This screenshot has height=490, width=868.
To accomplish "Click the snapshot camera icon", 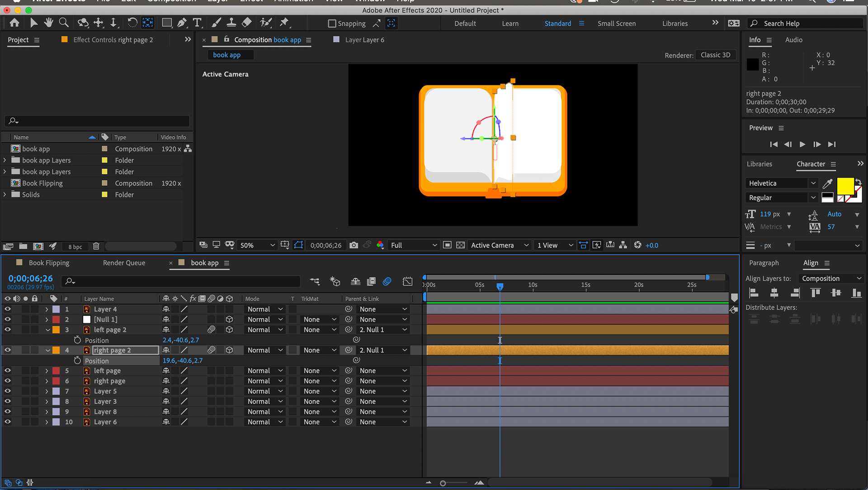I will 354,245.
